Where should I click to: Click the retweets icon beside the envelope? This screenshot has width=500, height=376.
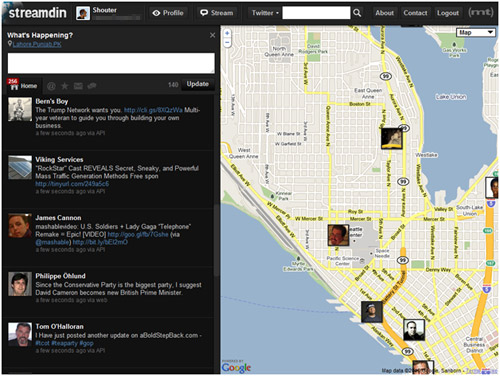pyautogui.click(x=92, y=86)
